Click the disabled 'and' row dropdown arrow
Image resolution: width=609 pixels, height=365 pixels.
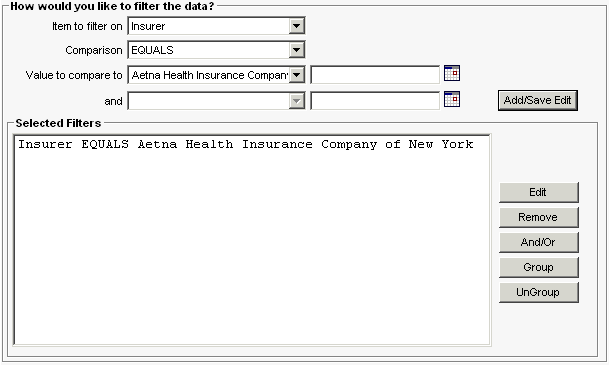coord(296,101)
